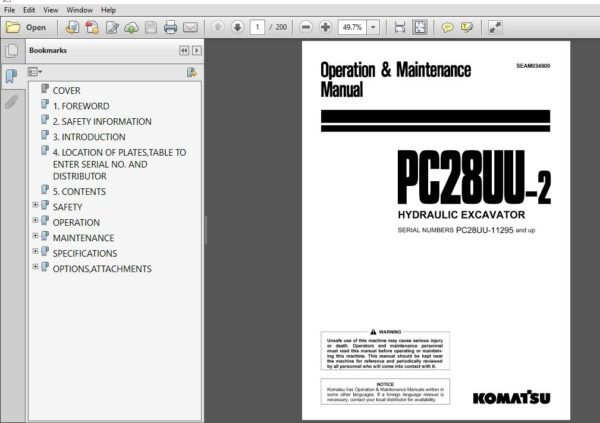Select the OPTIONS,ATTACHMENTS bookmark label
Image resolution: width=600 pixels, height=423 pixels.
point(102,269)
